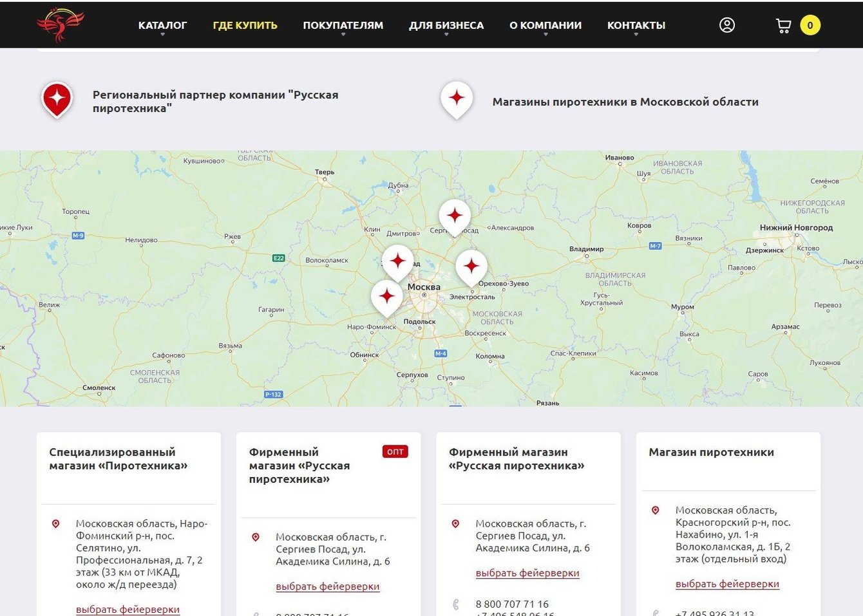The width and height of the screenshot is (863, 616).
Task: Click address mentioning пос. Нахабино
Action: 733,535
